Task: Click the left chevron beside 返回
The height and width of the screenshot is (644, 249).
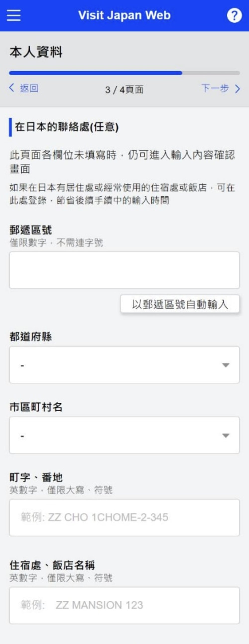Action: tap(11, 89)
